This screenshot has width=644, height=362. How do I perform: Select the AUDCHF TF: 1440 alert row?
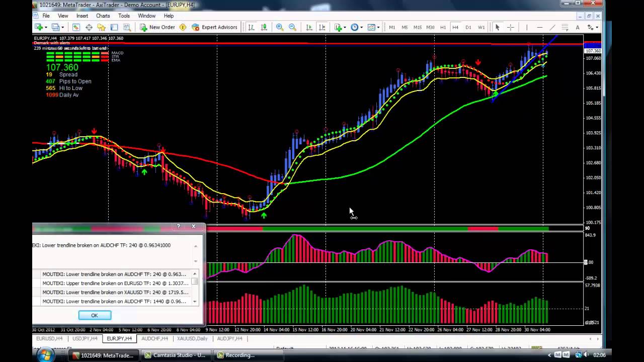click(x=112, y=301)
